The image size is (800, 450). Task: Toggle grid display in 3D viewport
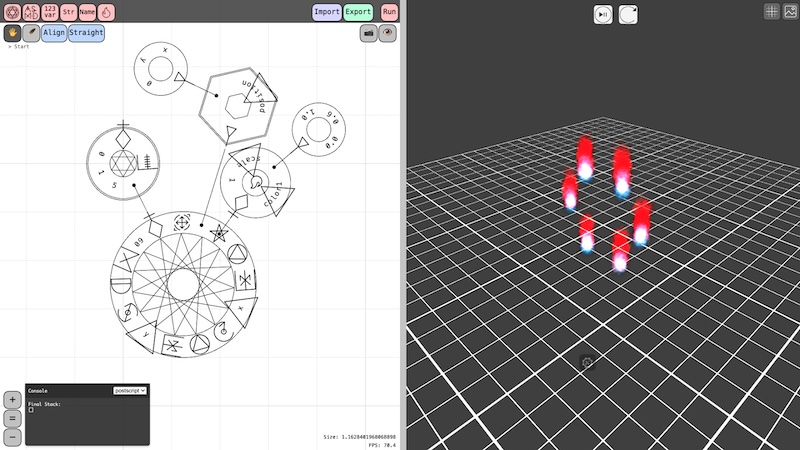[771, 12]
